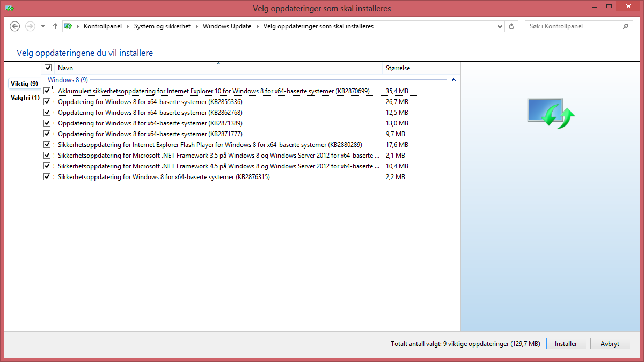
Task: Collapse the Windows 8 (9) group
Action: point(453,80)
